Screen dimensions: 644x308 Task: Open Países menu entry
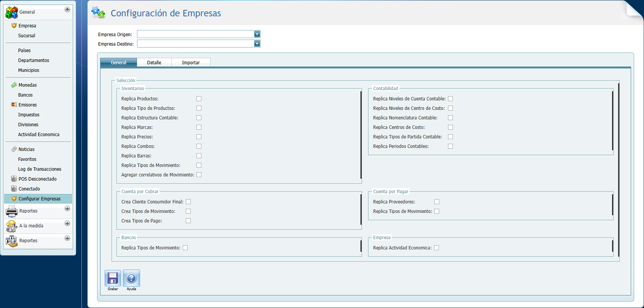(x=24, y=50)
